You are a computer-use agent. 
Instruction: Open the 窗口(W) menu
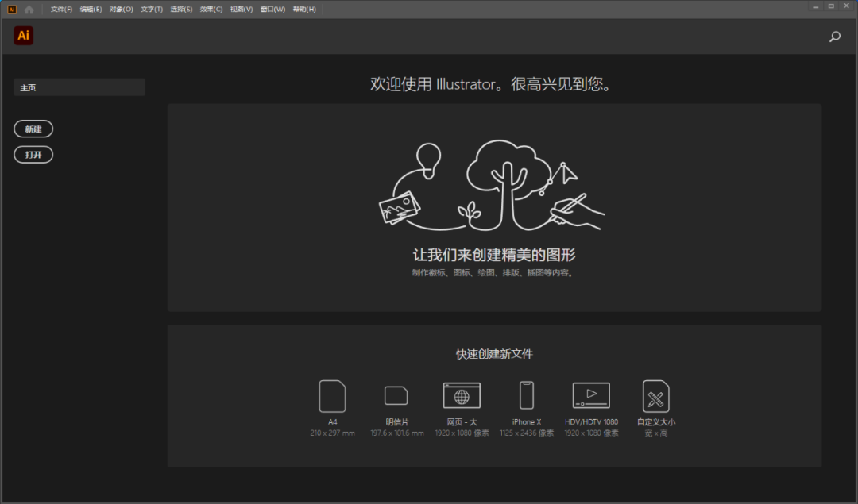click(x=272, y=10)
